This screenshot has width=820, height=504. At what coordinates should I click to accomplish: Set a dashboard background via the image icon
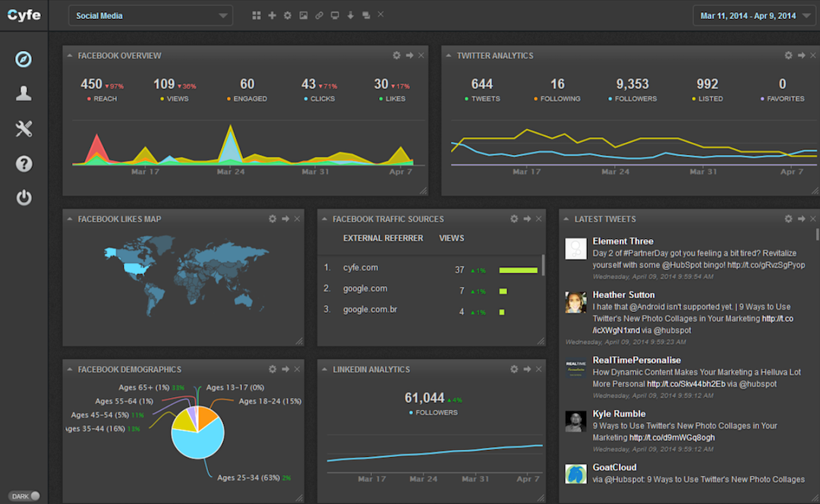pos(304,14)
